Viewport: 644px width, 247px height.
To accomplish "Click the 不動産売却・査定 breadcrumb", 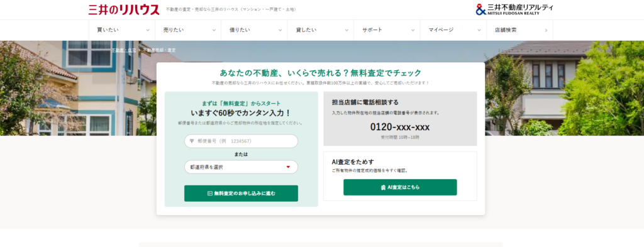I will click(x=159, y=50).
